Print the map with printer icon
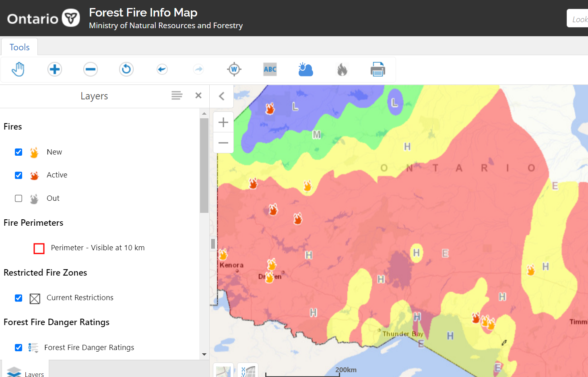Image resolution: width=588 pixels, height=377 pixels. tap(378, 69)
